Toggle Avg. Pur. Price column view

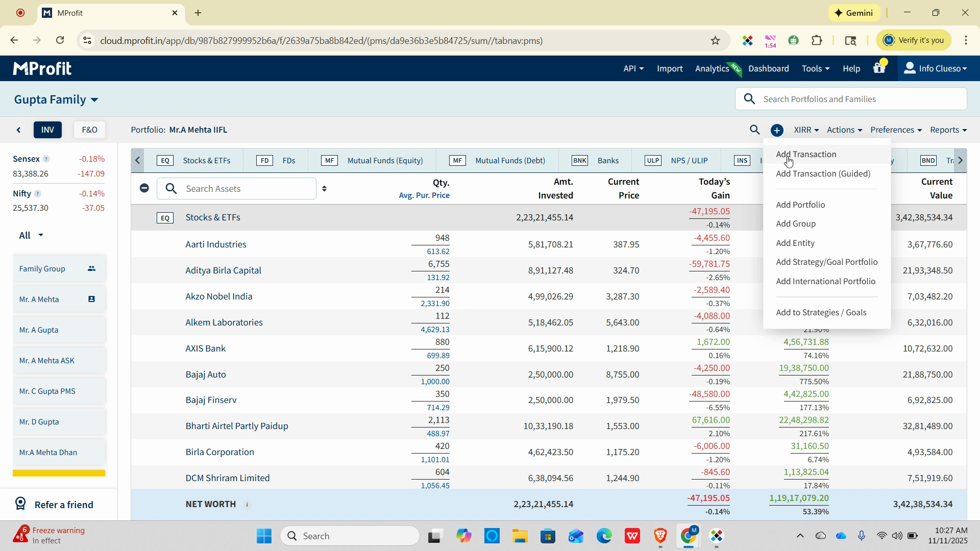click(424, 195)
